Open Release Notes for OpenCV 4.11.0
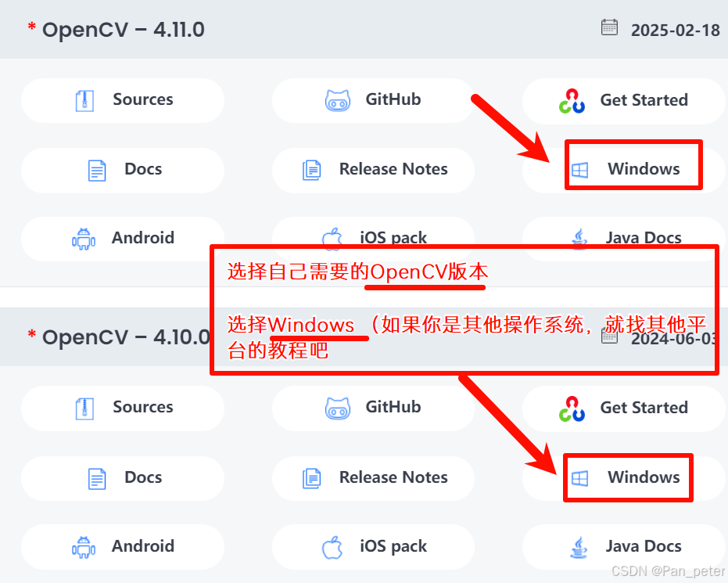 point(373,170)
